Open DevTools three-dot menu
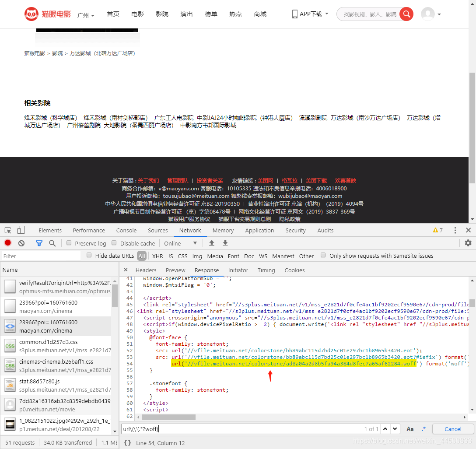The width and height of the screenshot is (476, 449). click(455, 231)
